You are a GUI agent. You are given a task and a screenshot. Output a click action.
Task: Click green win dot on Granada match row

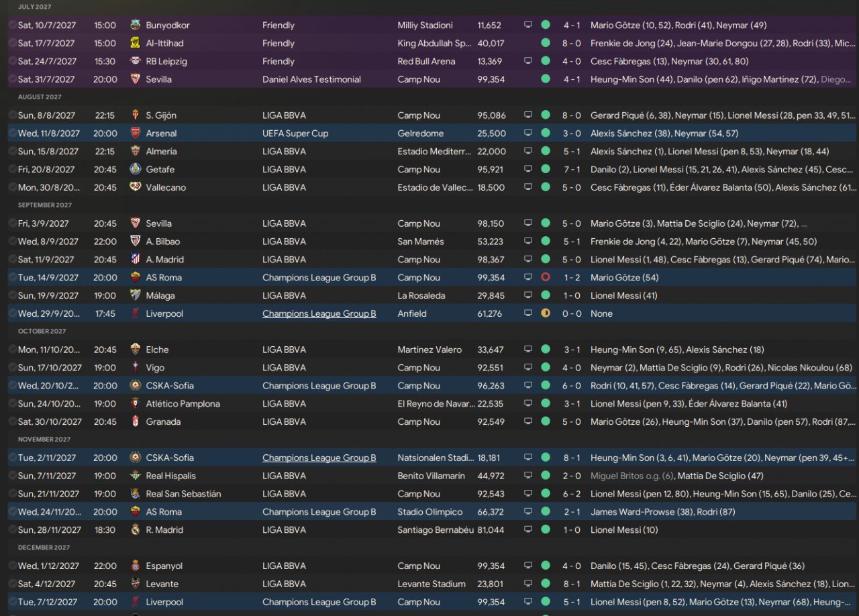(x=546, y=422)
